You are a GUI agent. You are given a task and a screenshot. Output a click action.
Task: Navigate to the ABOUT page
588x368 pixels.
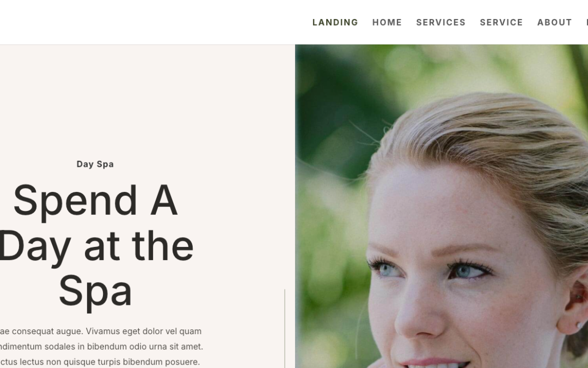[x=554, y=22]
